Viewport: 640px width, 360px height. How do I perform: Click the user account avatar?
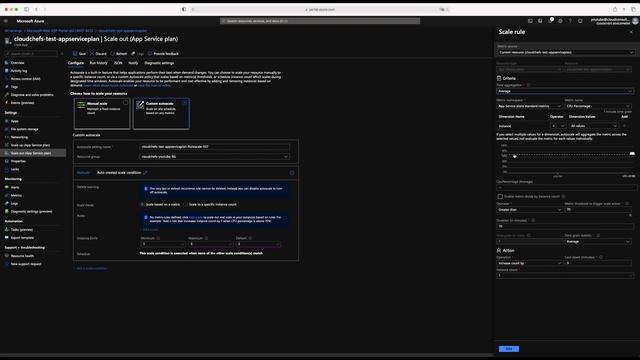click(x=635, y=21)
